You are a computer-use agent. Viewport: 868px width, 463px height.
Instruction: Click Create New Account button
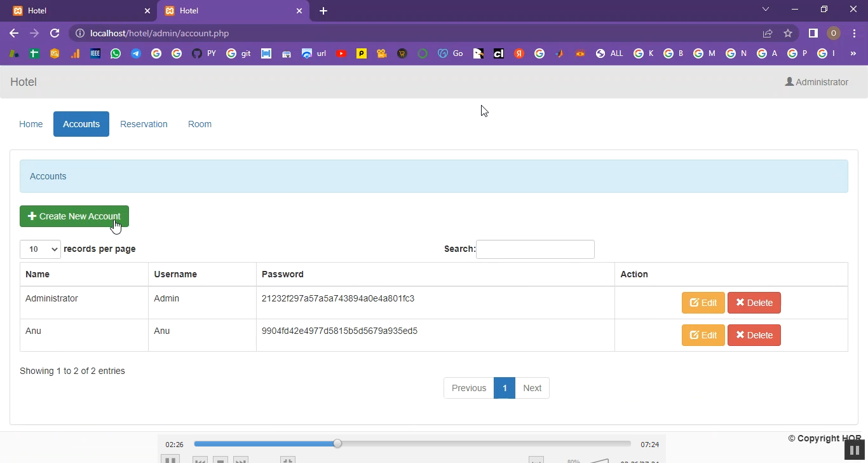point(74,216)
